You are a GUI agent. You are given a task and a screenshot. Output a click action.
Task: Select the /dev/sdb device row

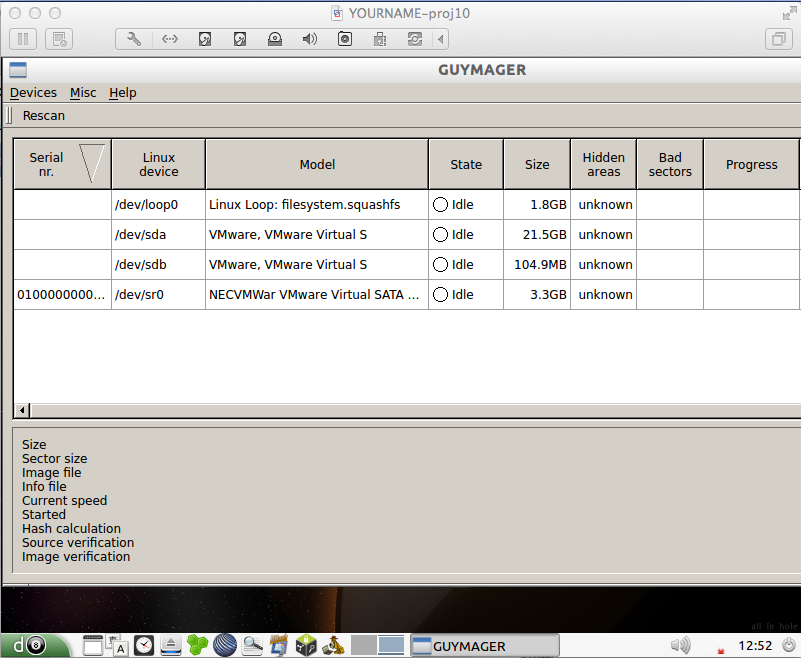pyautogui.click(x=407, y=265)
